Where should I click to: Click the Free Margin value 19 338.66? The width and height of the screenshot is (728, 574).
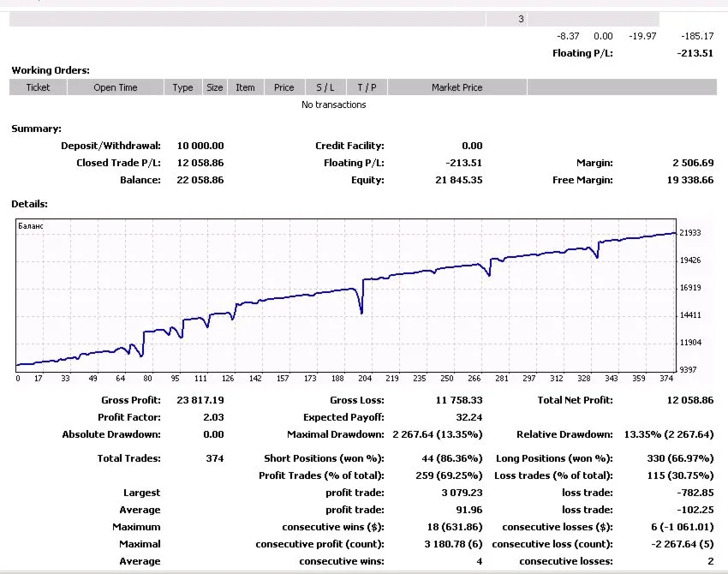click(689, 180)
